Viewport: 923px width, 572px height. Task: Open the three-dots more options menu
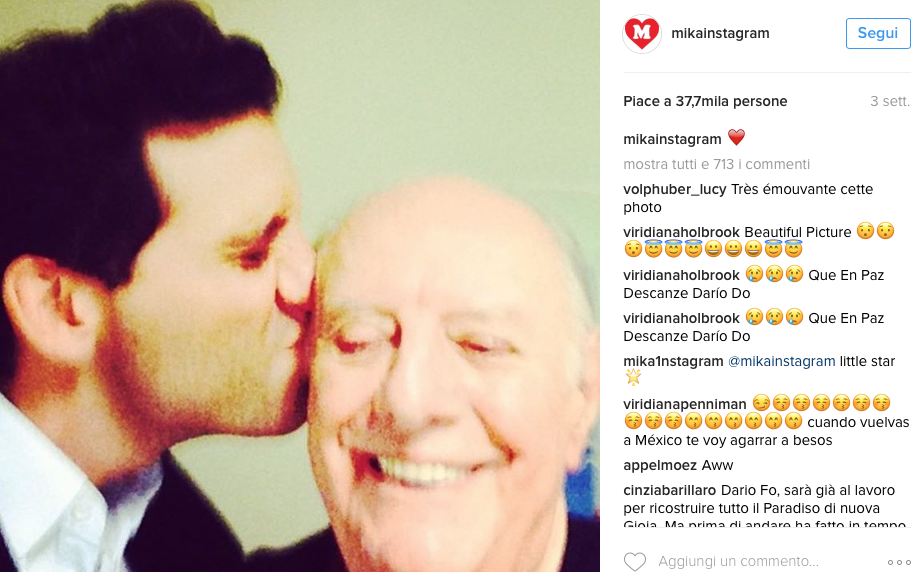(x=899, y=563)
